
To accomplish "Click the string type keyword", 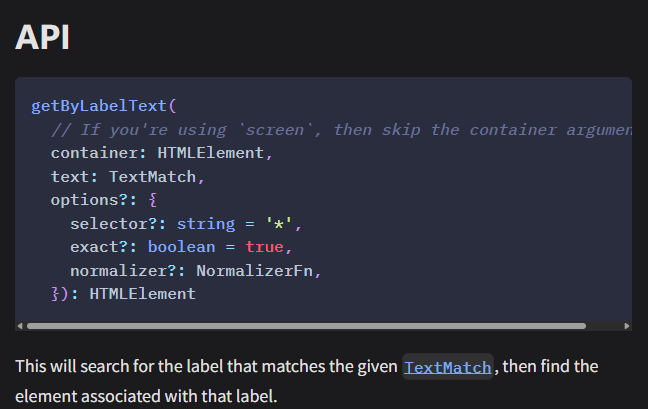I will click(205, 223).
